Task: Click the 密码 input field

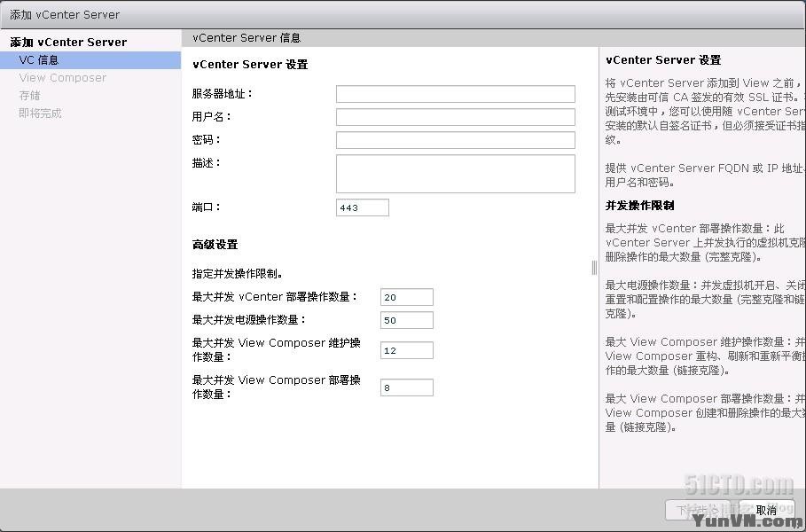Action: [x=456, y=140]
